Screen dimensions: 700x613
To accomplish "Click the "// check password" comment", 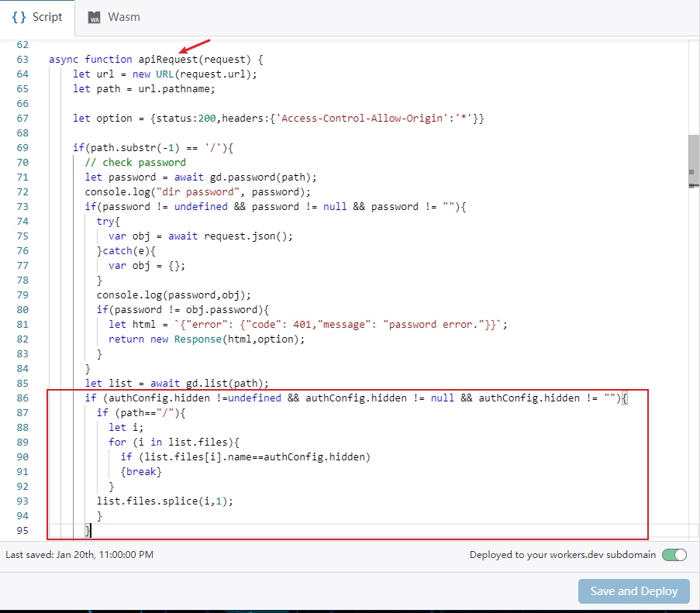I will pyautogui.click(x=135, y=163).
